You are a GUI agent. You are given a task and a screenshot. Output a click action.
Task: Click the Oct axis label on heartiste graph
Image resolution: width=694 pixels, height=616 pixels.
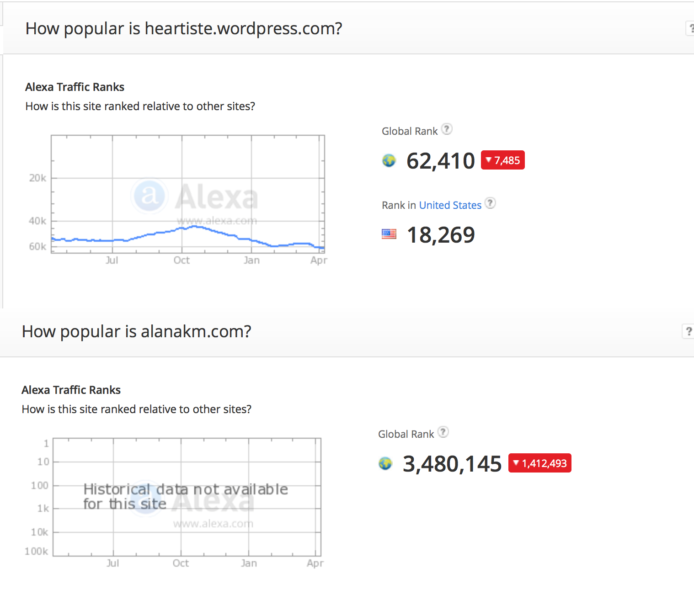coord(182,260)
